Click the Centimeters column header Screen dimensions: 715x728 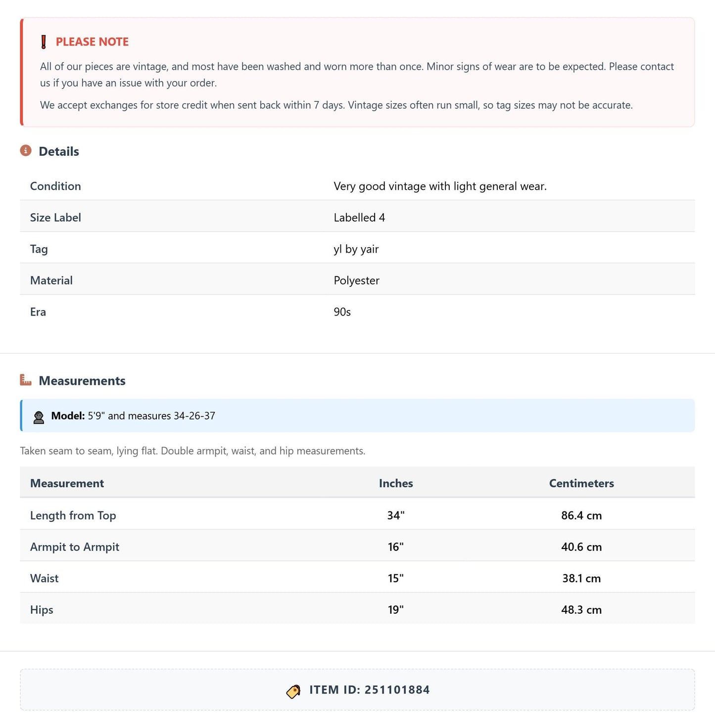tap(581, 483)
